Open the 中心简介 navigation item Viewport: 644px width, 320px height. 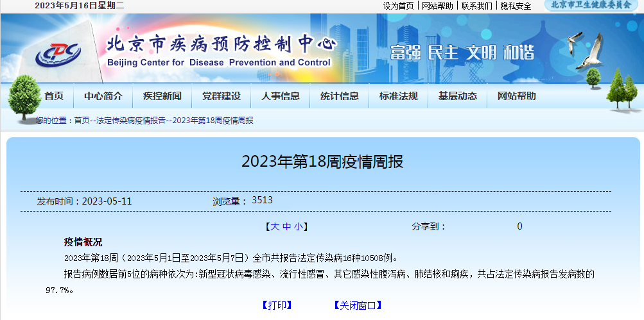pos(103,96)
